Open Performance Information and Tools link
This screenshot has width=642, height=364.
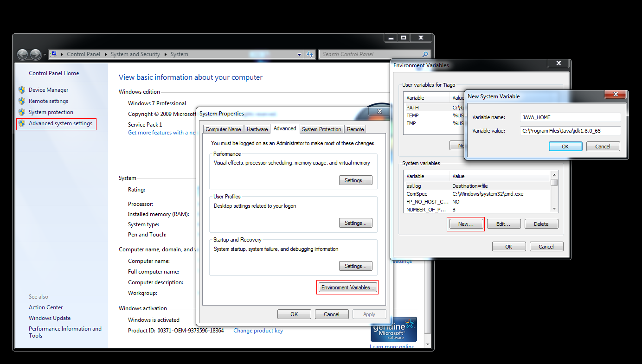(65, 332)
